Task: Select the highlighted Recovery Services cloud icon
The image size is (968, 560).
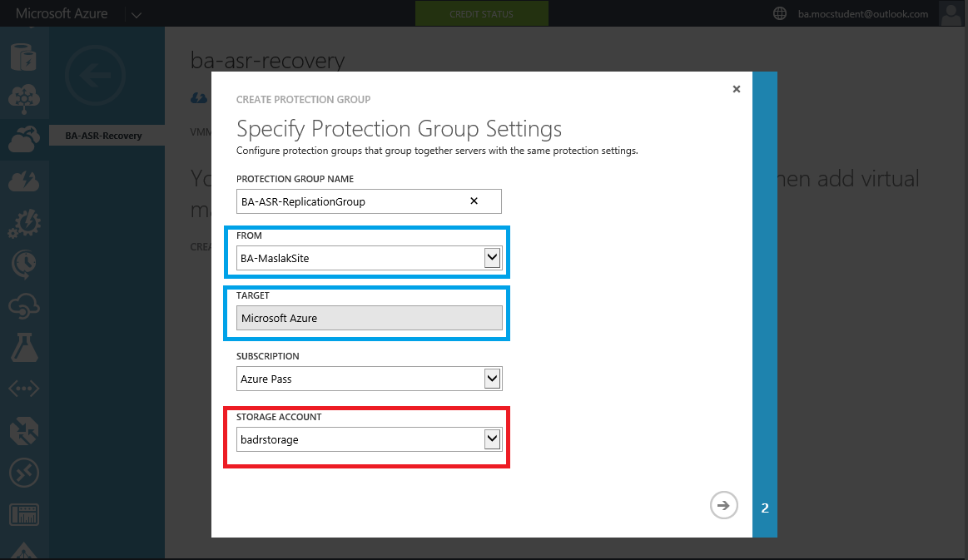Action: pos(24,140)
